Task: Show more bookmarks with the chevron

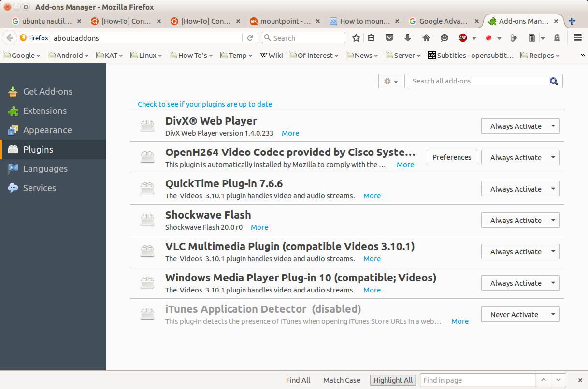Action: click(x=583, y=56)
